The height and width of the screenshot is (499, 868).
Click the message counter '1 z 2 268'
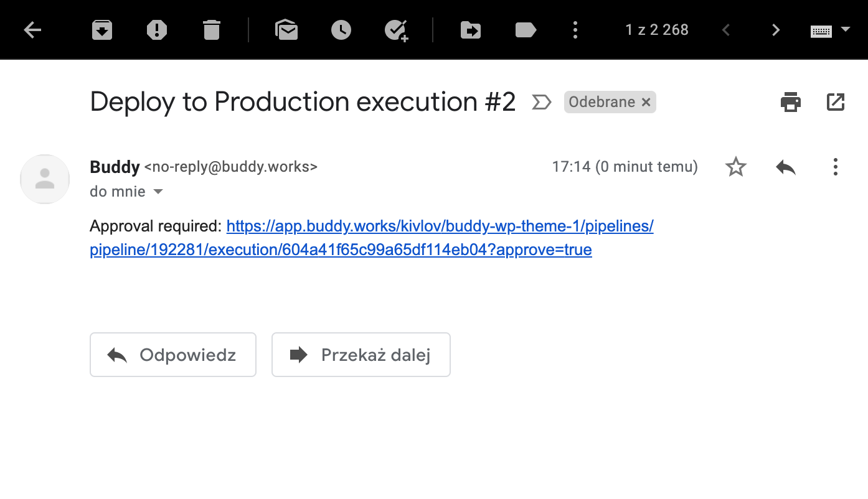[657, 30]
